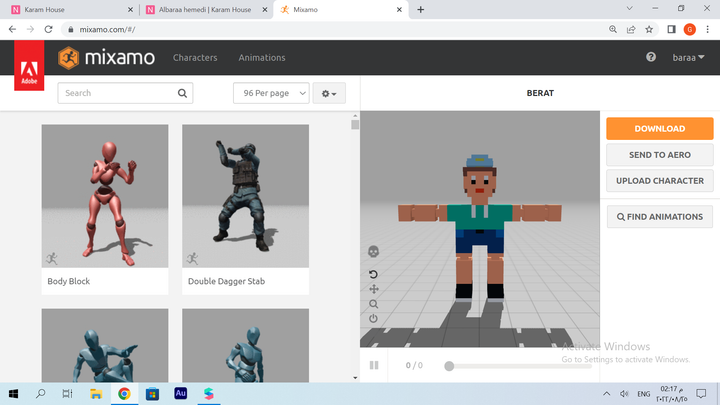Open the Windows Start menu
720x405 pixels.
pyautogui.click(x=13, y=394)
